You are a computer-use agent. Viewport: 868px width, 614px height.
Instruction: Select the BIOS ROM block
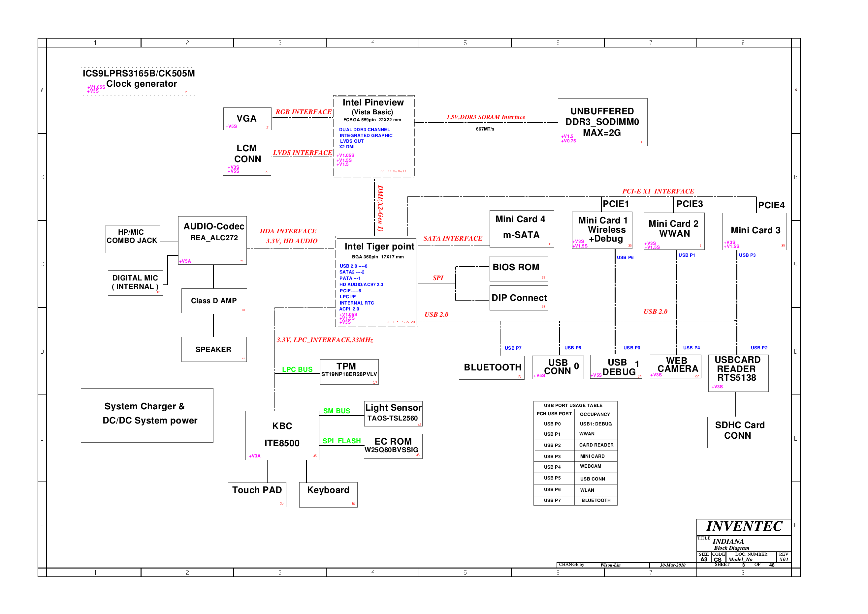[x=518, y=268]
